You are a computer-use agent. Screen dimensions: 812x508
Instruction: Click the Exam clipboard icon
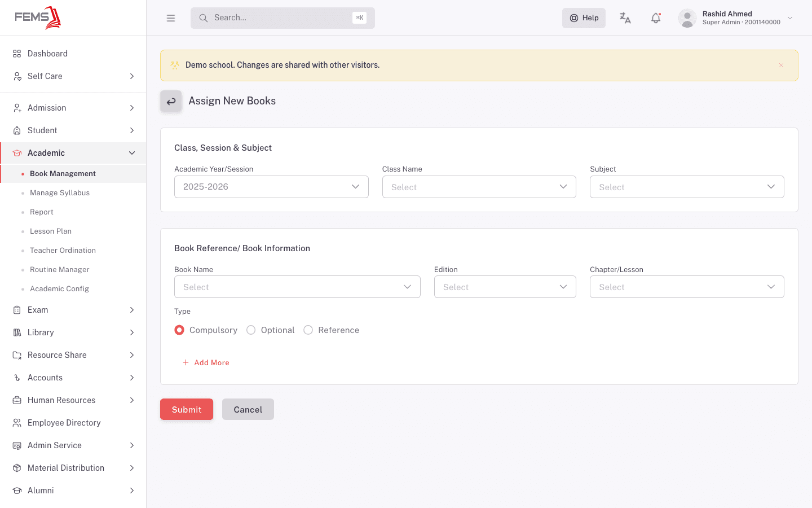17,310
